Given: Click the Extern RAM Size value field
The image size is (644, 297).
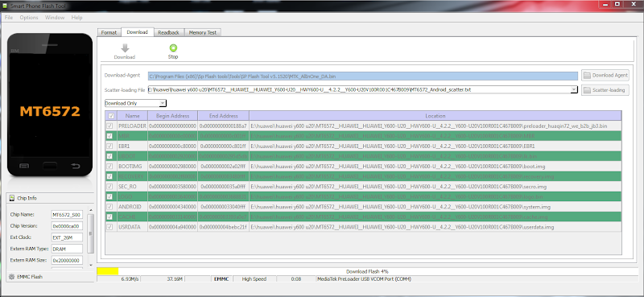Looking at the screenshot, I should click(x=67, y=261).
